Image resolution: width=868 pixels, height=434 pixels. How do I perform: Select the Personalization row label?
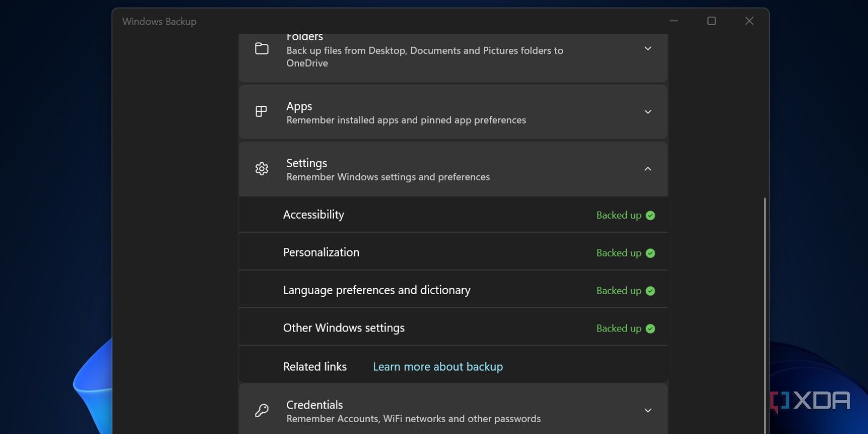pyautogui.click(x=321, y=252)
